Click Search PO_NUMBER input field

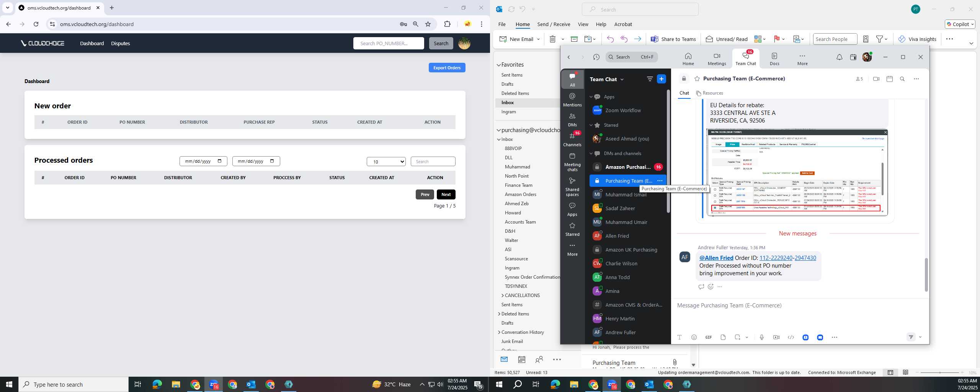coord(389,43)
